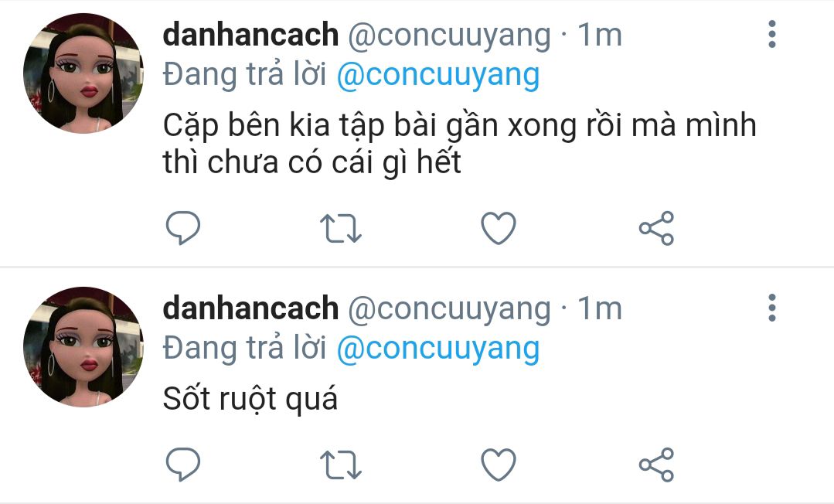Like the 'Sốt ruột quá' tweet

tap(499, 465)
